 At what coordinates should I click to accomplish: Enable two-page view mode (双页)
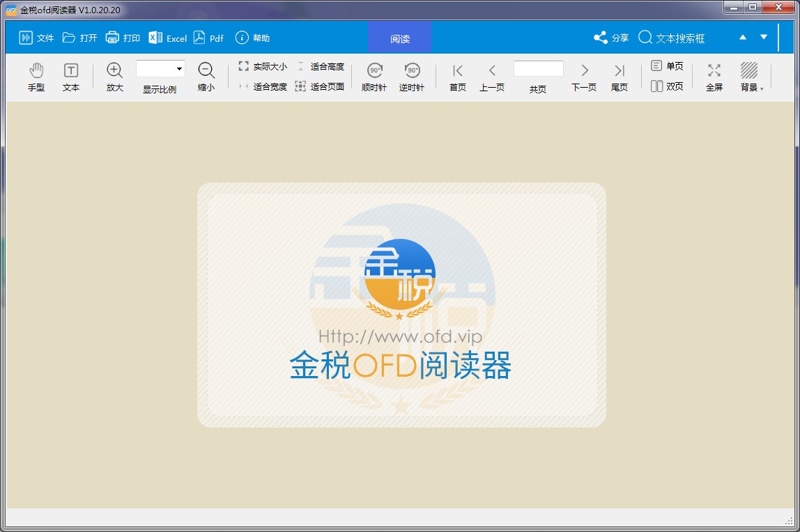(x=667, y=85)
